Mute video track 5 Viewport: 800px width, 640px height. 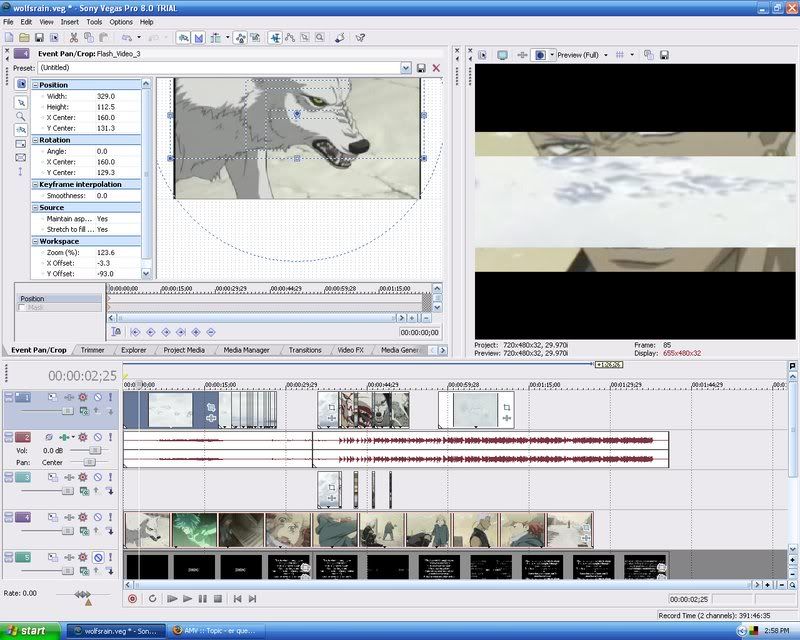point(98,557)
